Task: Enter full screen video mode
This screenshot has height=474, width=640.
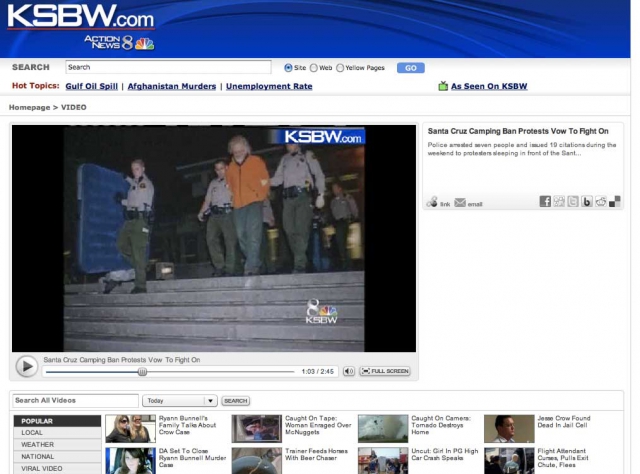Action: click(x=385, y=371)
